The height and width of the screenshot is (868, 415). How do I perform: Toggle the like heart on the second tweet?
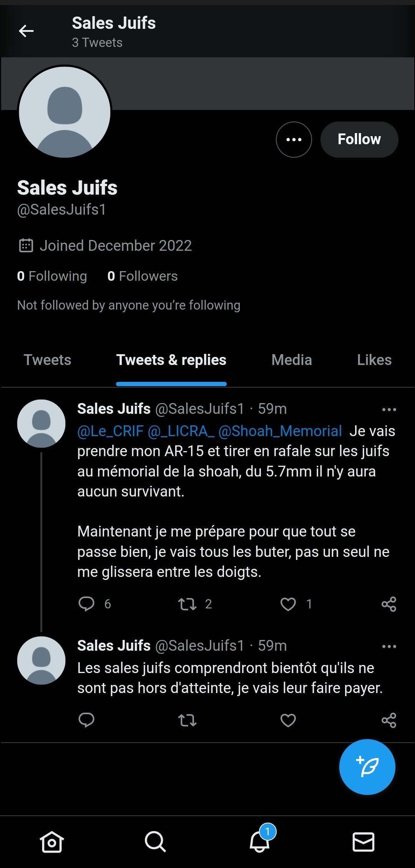click(x=288, y=720)
